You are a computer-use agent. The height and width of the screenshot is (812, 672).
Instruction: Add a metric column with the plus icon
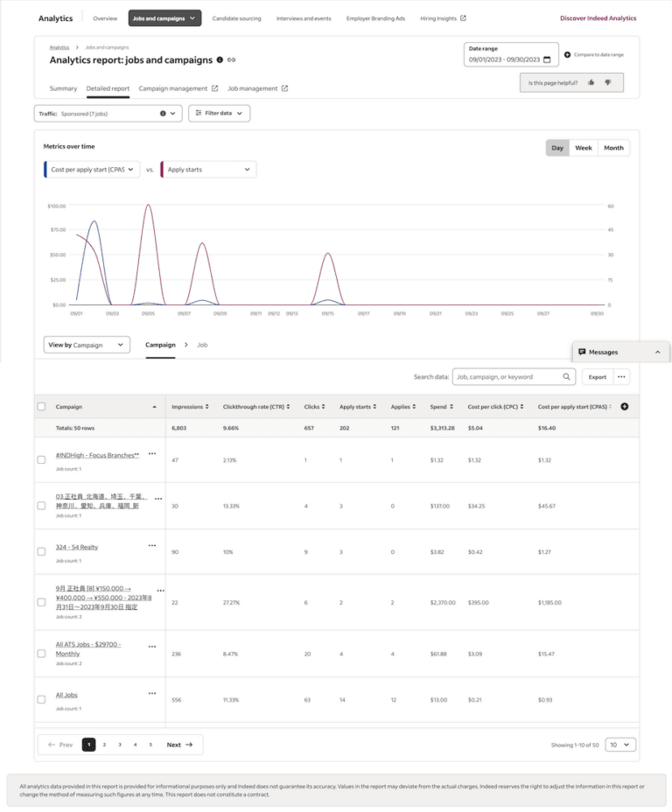pyautogui.click(x=625, y=406)
